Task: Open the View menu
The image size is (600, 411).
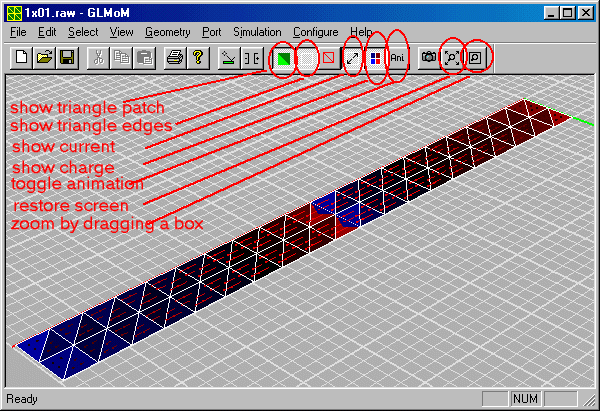Action: pyautogui.click(x=121, y=32)
